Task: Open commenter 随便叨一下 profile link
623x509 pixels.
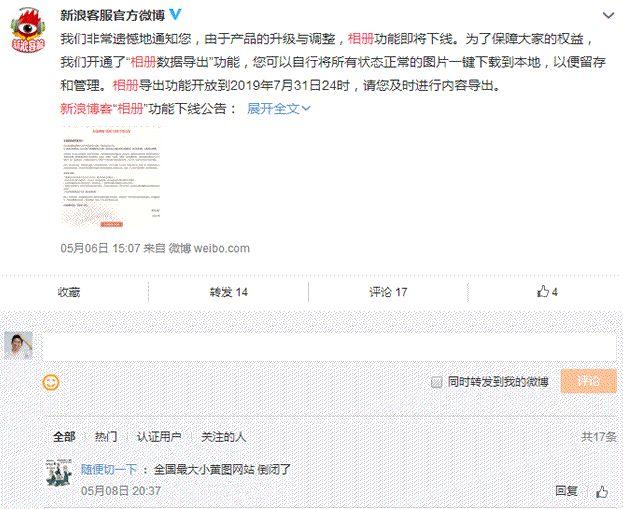Action: (x=109, y=469)
